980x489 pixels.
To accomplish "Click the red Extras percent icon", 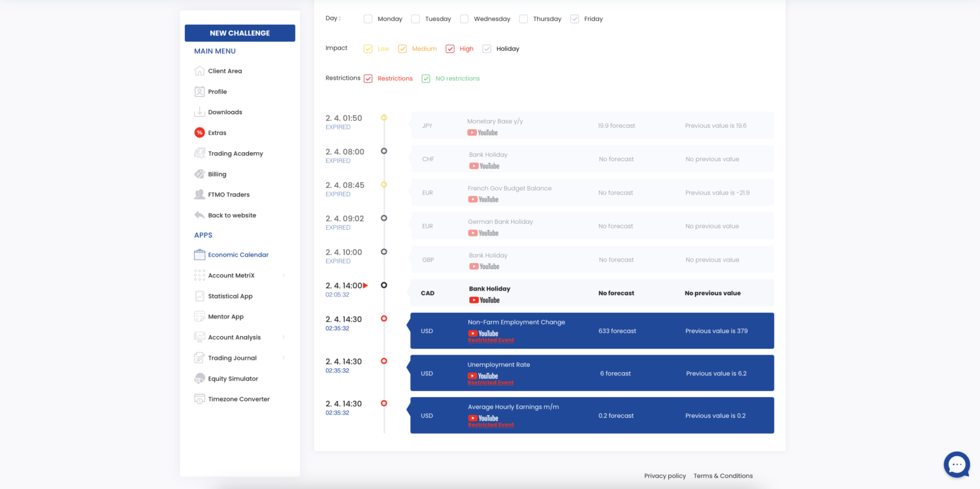I will pos(199,133).
